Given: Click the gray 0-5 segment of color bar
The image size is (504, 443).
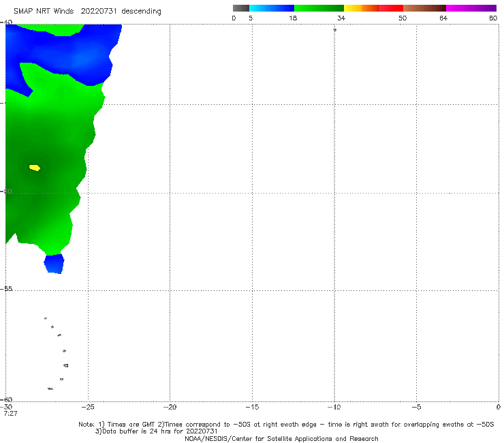Looking at the screenshot, I should pyautogui.click(x=241, y=8).
